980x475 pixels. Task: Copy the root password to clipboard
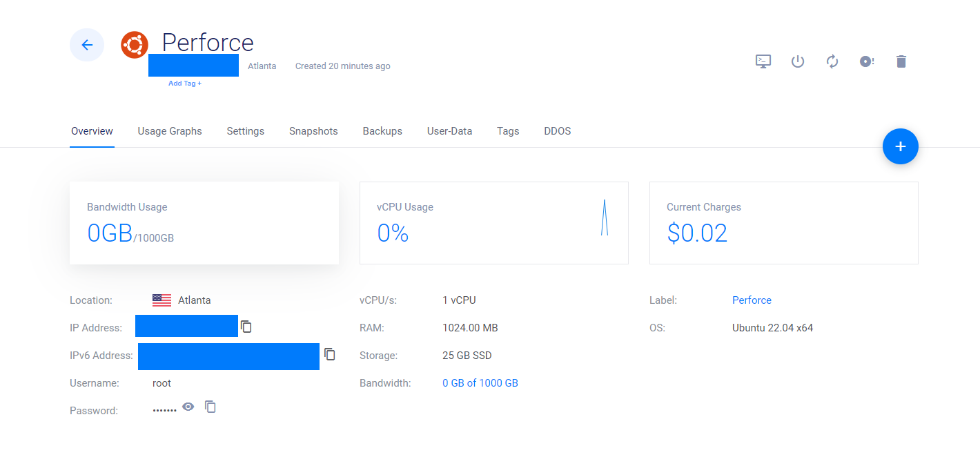tap(210, 407)
